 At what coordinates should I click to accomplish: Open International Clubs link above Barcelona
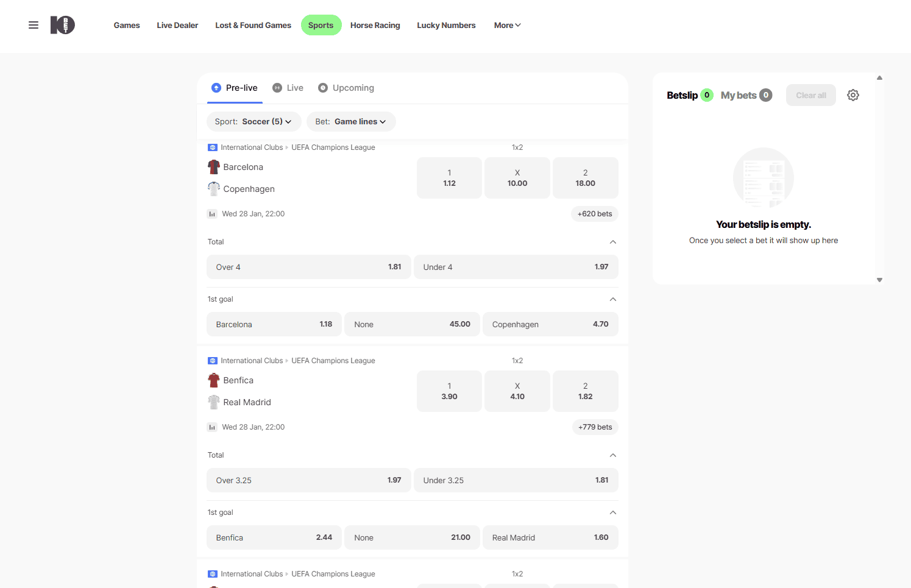point(252,147)
